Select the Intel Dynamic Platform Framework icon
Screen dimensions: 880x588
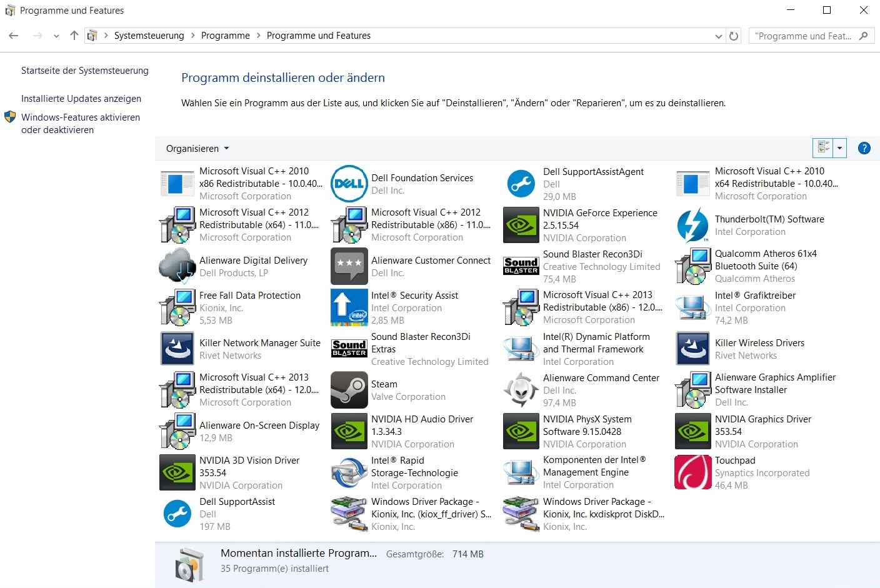[x=521, y=349]
